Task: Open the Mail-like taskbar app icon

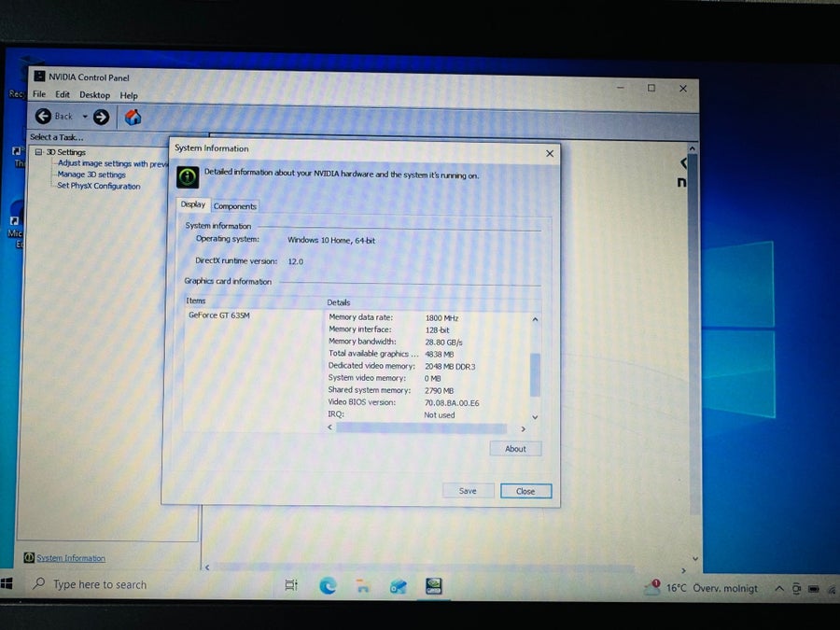Action: point(398,587)
